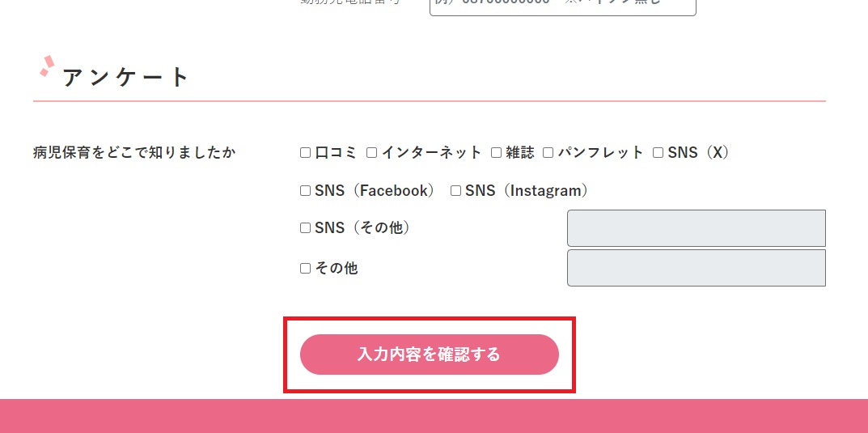Click the 病児保育をどこで知りましたか question label

134,152
